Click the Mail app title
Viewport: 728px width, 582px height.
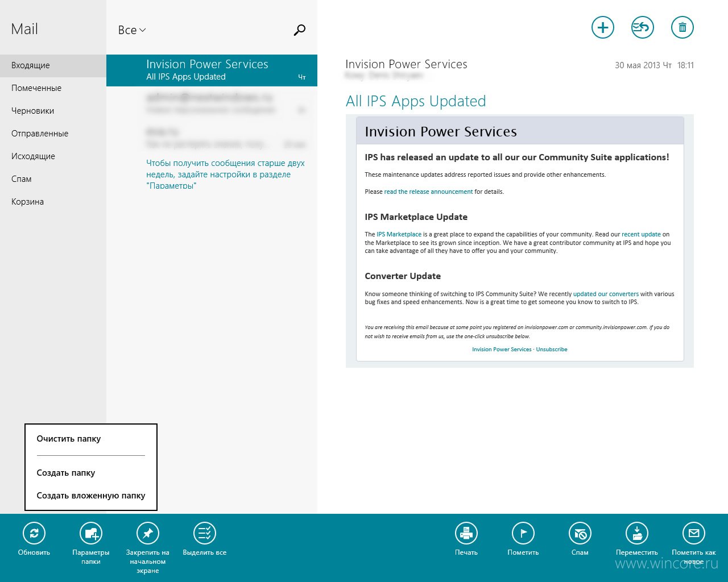point(24,29)
